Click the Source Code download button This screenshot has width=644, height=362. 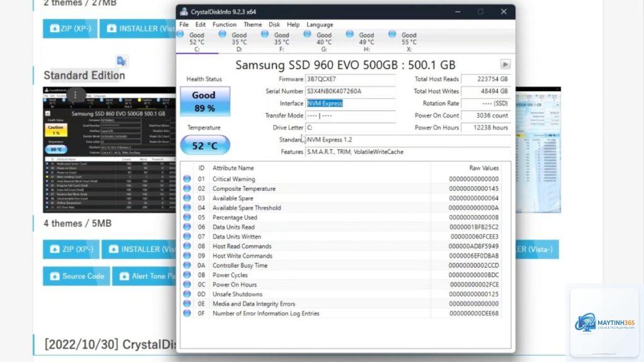(x=76, y=277)
